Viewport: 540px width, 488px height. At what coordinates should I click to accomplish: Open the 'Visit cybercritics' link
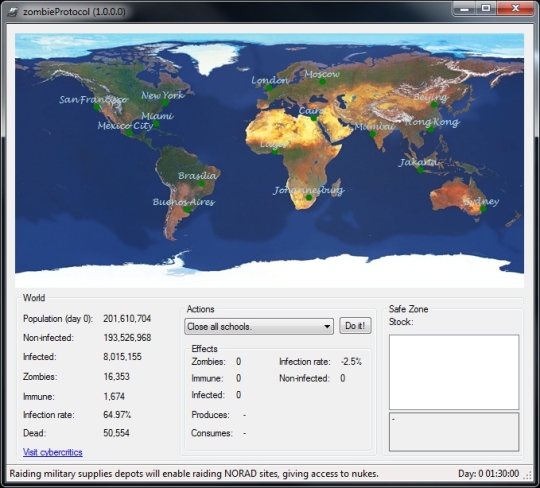(53, 452)
